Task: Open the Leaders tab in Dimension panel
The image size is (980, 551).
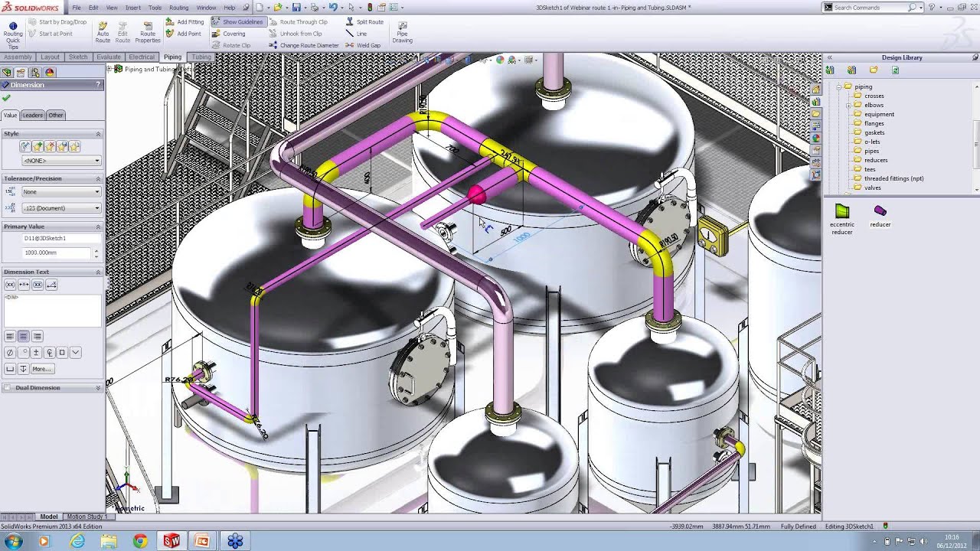Action: point(32,116)
